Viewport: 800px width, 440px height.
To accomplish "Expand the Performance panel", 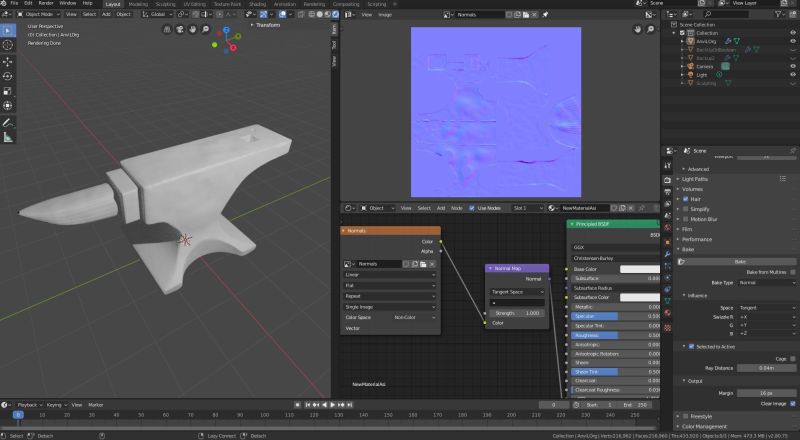I will pyautogui.click(x=696, y=239).
